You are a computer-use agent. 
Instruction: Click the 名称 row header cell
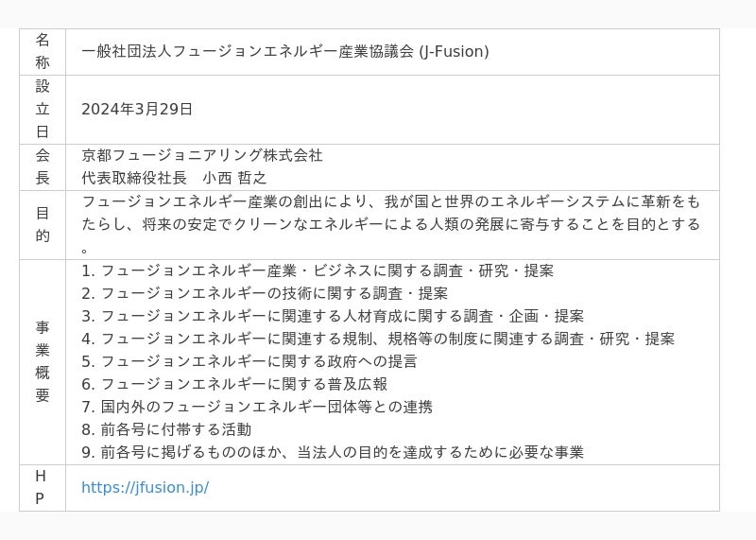(x=43, y=51)
